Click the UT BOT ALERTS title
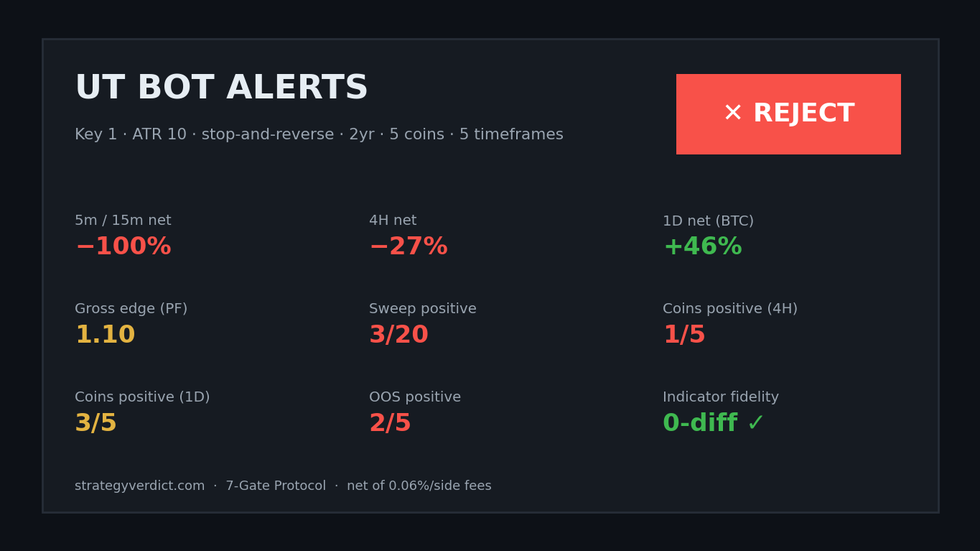 [221, 88]
